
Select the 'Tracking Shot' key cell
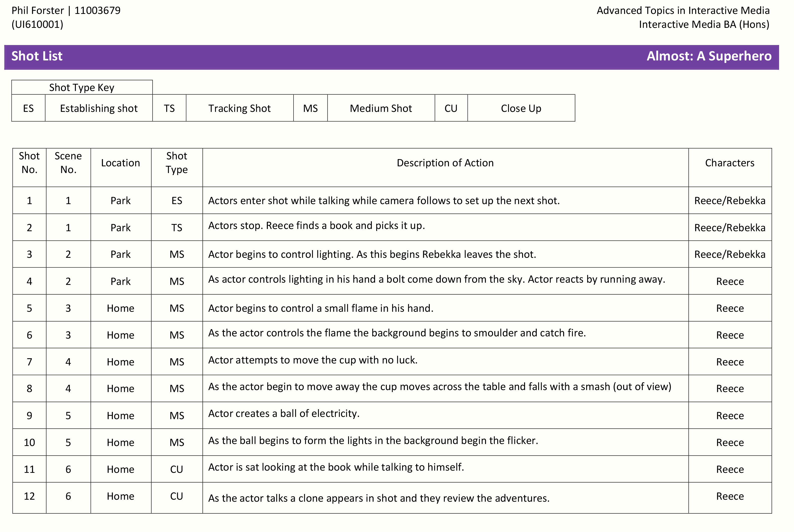coord(239,108)
